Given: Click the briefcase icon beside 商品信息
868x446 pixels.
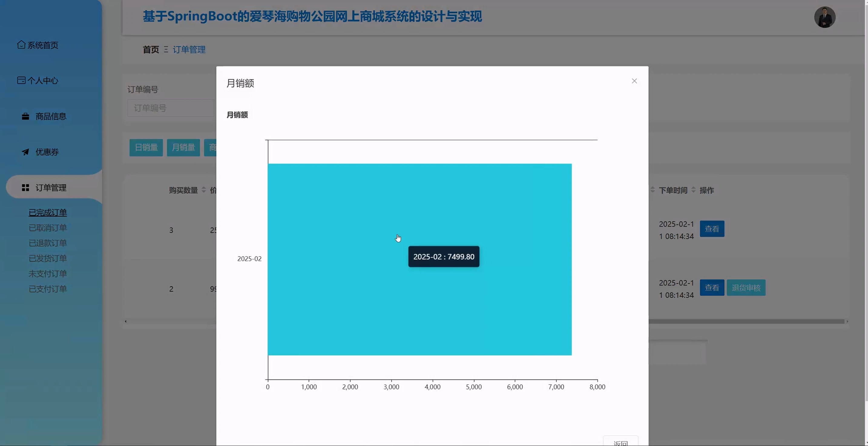Looking at the screenshot, I should (25, 116).
